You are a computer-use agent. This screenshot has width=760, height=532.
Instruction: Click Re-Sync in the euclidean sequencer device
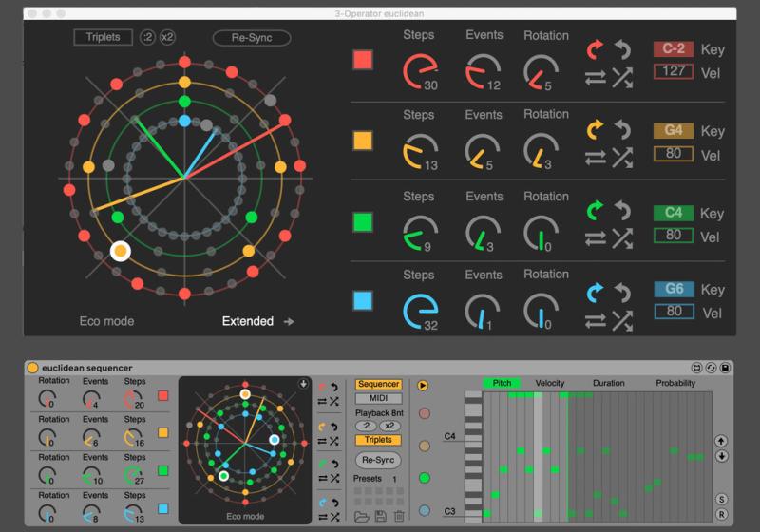(378, 460)
